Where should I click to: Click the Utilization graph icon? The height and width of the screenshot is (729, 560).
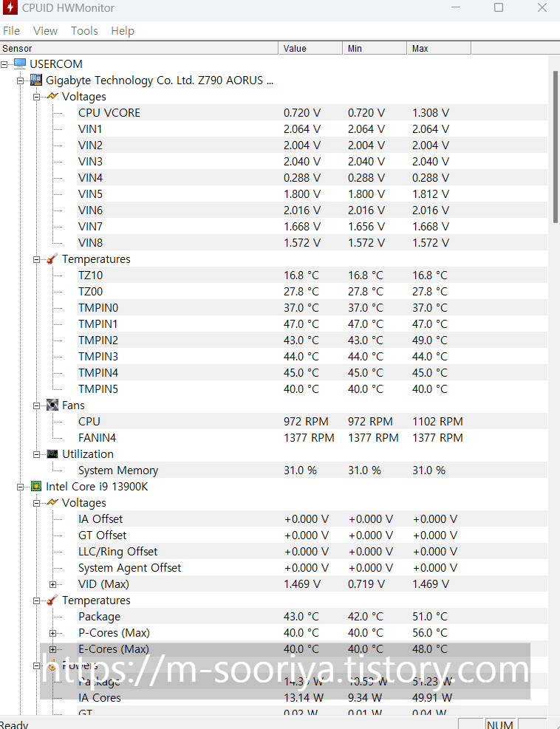52,454
